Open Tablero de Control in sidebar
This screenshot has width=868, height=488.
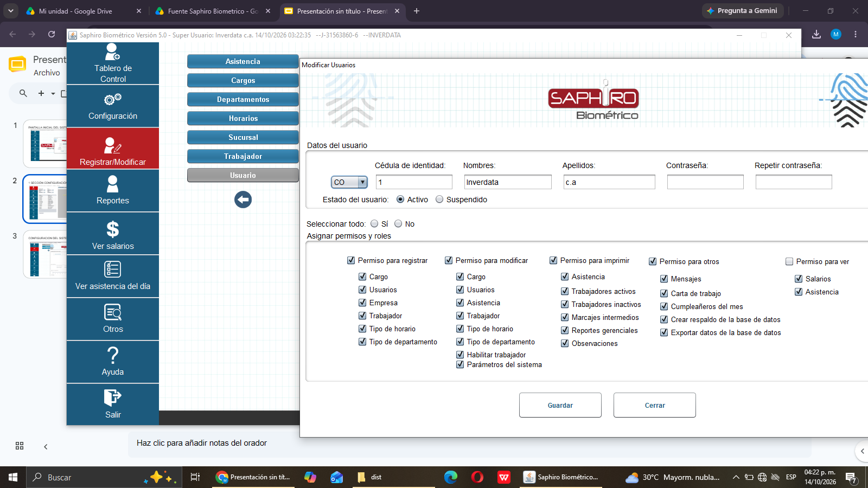tap(113, 63)
